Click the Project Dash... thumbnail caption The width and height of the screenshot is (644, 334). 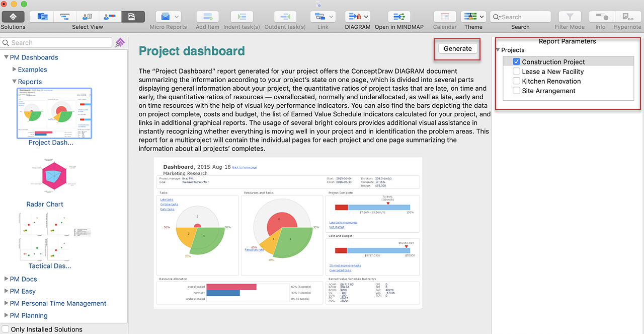[51, 143]
